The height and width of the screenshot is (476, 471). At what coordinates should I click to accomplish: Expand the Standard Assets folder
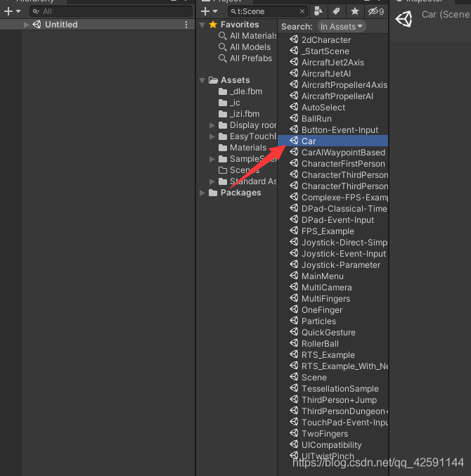coord(212,181)
